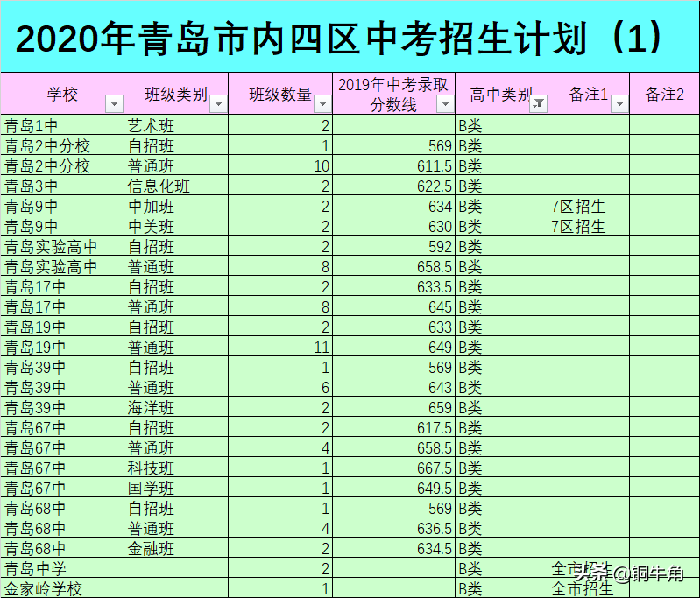
Task: Select the 中加班 cell
Action: pos(176,206)
